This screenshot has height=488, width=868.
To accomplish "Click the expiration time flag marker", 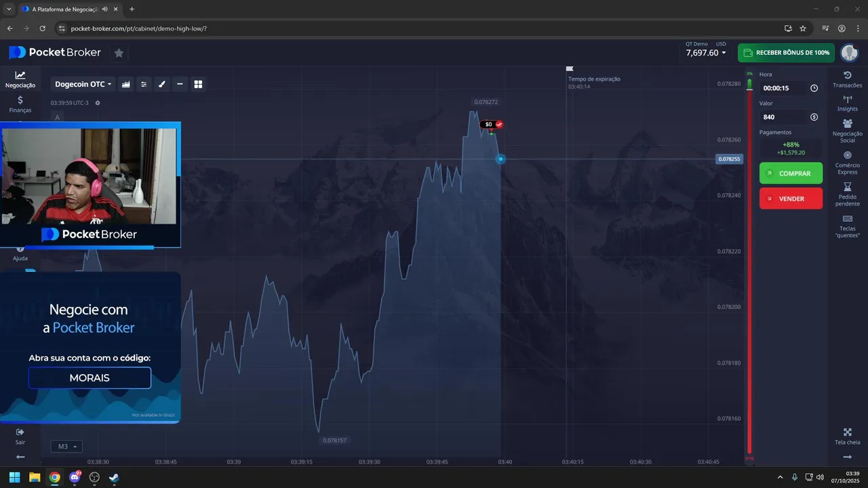I will (x=570, y=68).
